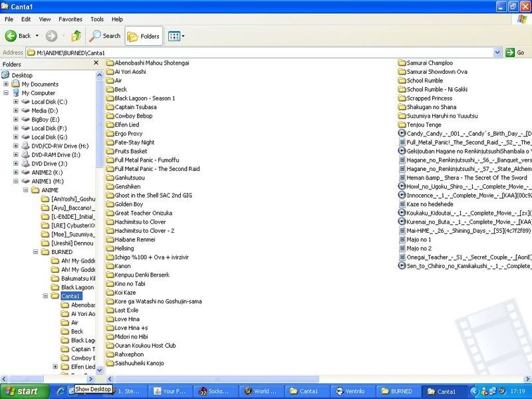Screen dimensions: 532x399
Task: Close the Folders pane with X
Action: click(x=96, y=63)
